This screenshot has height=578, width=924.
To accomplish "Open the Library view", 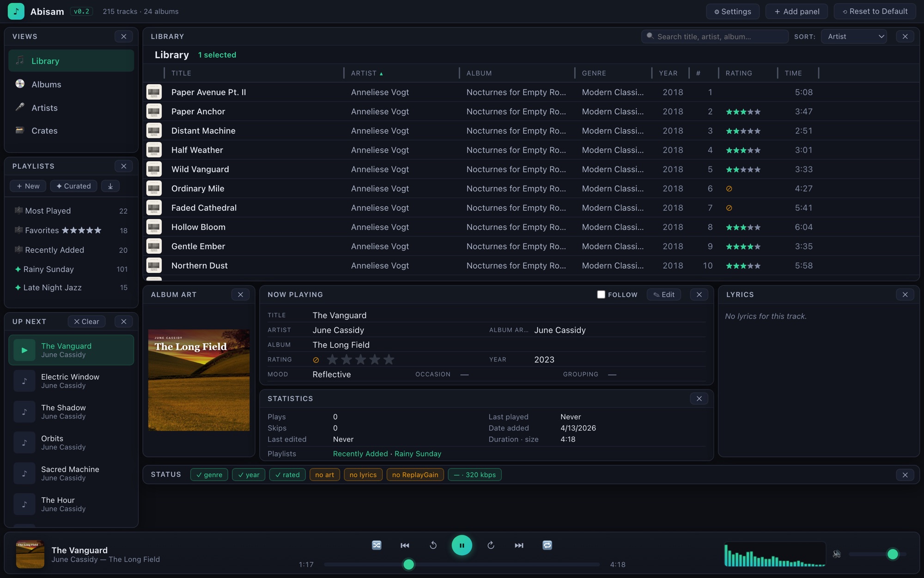I will pos(71,61).
